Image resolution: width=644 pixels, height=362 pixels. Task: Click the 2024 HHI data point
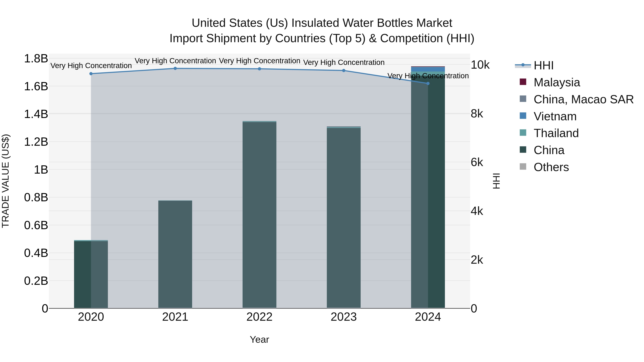click(428, 83)
